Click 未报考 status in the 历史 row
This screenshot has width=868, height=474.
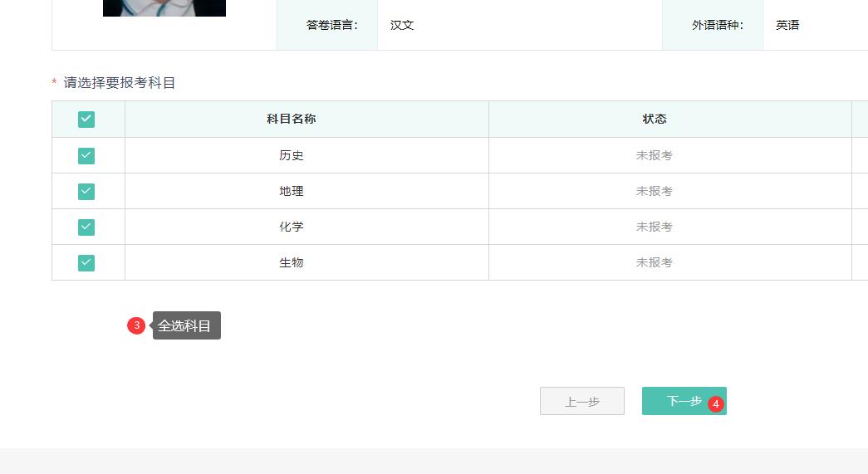point(654,156)
